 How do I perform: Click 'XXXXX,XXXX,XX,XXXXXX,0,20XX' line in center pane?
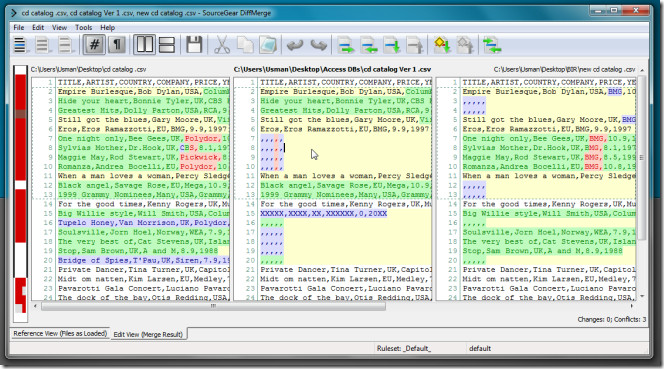coord(324,214)
